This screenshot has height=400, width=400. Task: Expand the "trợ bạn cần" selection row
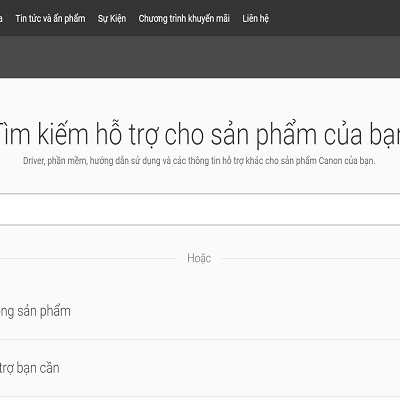(x=200, y=368)
